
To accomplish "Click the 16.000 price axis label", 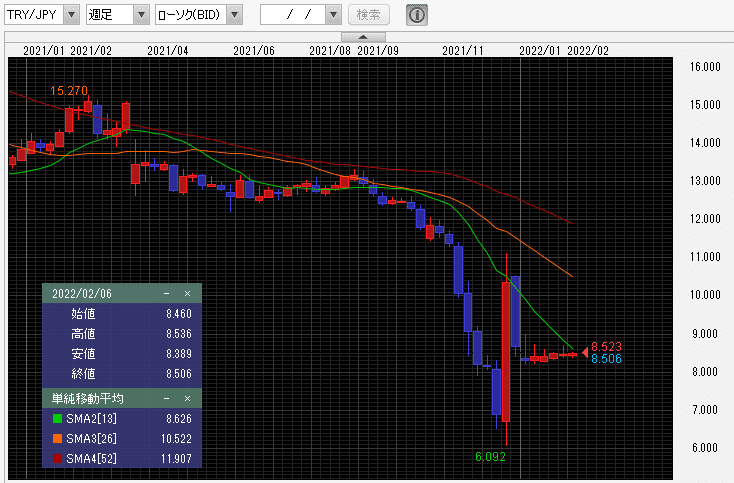I will coord(705,67).
